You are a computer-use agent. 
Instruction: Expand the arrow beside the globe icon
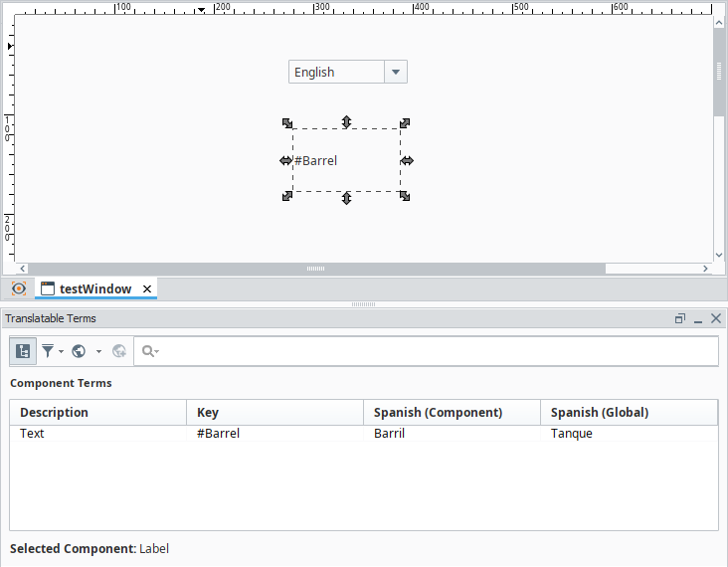[x=98, y=351]
